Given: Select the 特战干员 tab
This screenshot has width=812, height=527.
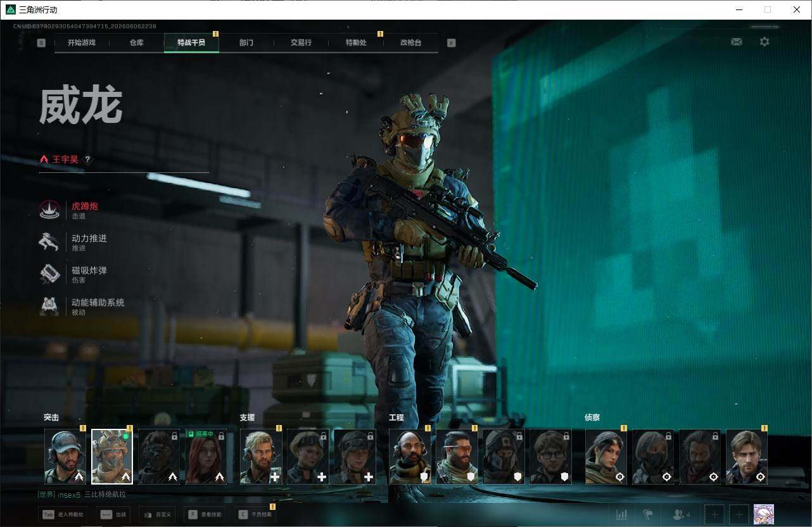Looking at the screenshot, I should point(191,42).
